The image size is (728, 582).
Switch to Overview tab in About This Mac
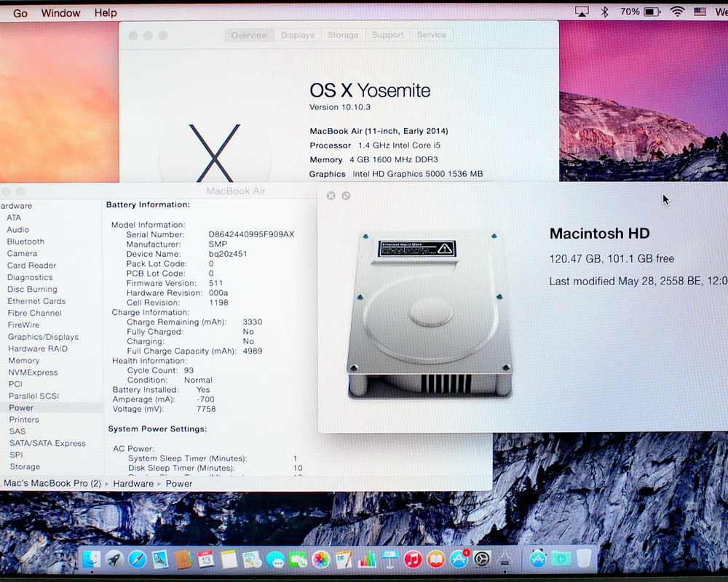coord(249,35)
